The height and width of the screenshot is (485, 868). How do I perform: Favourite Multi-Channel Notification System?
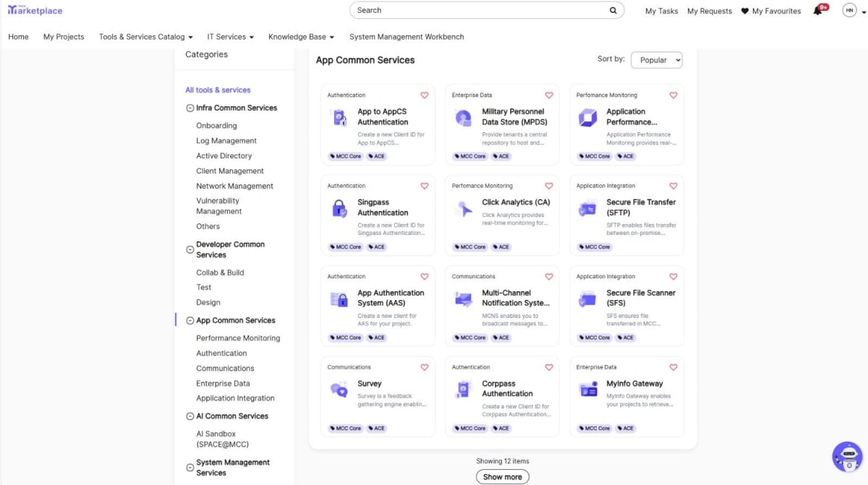[x=549, y=277]
